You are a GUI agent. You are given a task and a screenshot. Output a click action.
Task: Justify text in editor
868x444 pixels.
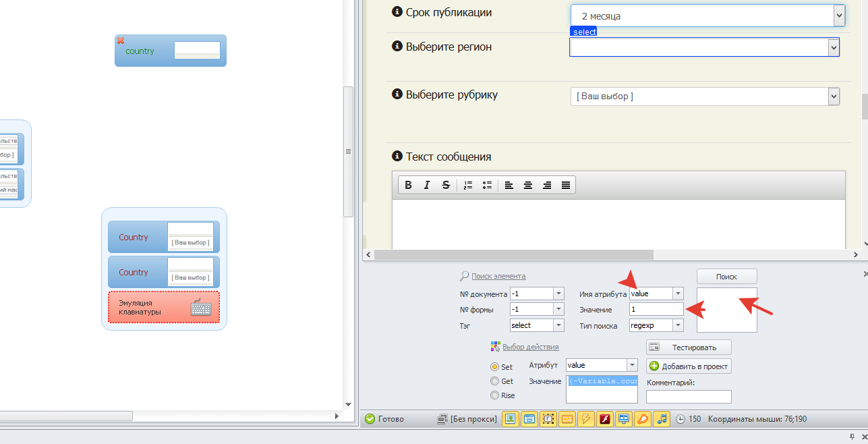566,185
